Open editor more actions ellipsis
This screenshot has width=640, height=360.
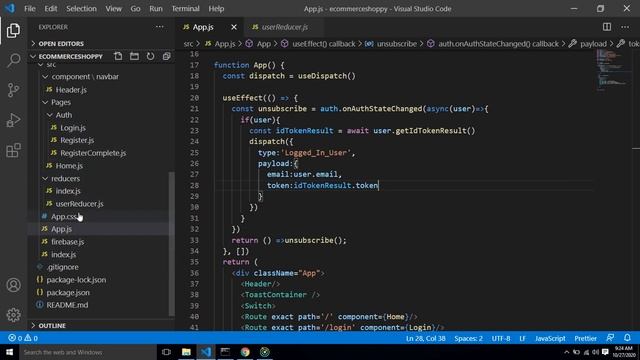click(625, 27)
